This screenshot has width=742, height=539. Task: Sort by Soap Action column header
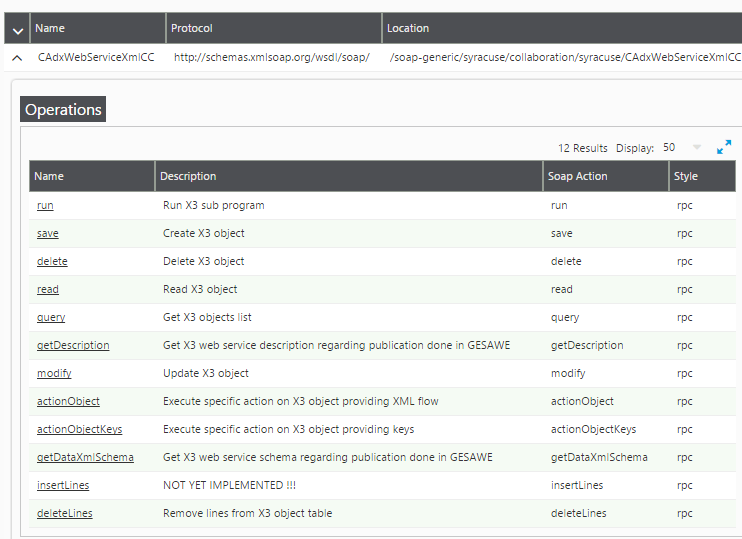tap(606, 176)
